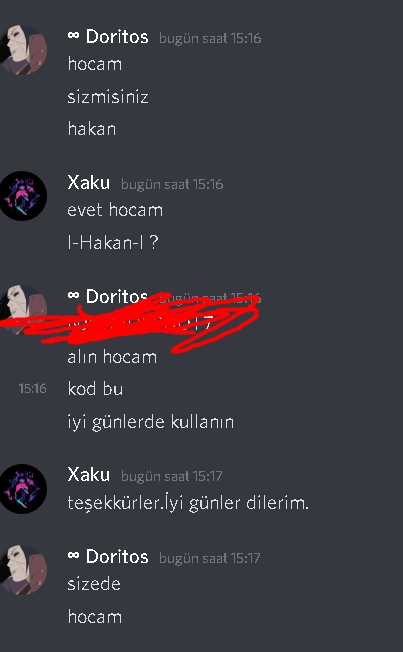Screen dimensions: 403x652
Task: Click Doritos avatar beside the 'hocam sizmisiniz' message
Action: (22, 50)
